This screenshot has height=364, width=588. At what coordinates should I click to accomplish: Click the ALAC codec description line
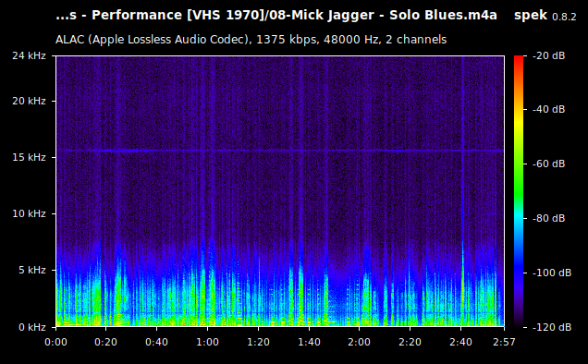point(251,40)
